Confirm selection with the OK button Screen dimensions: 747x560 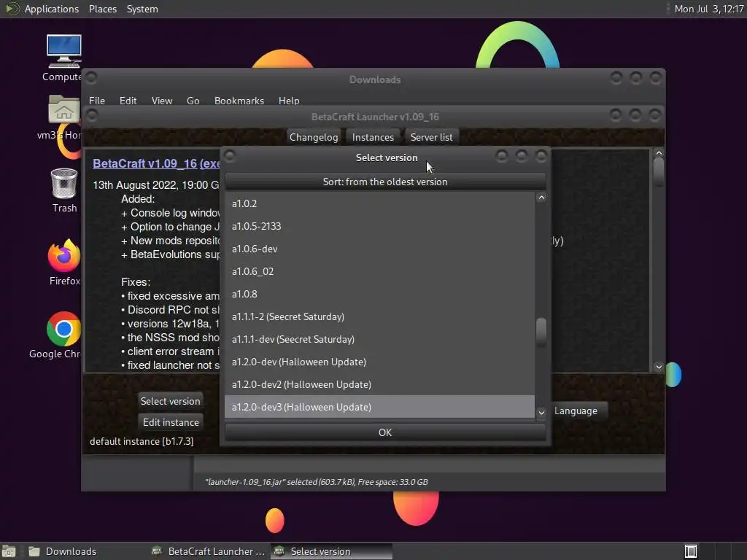click(385, 432)
